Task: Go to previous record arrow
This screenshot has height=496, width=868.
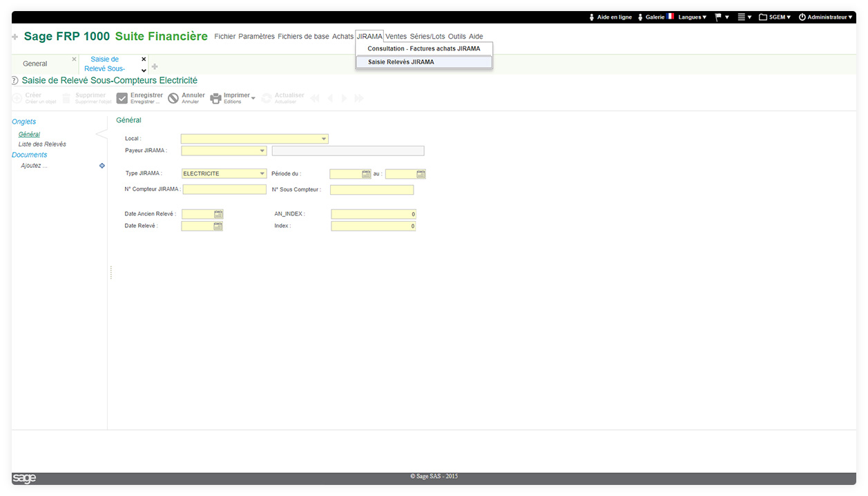Action: pos(330,99)
